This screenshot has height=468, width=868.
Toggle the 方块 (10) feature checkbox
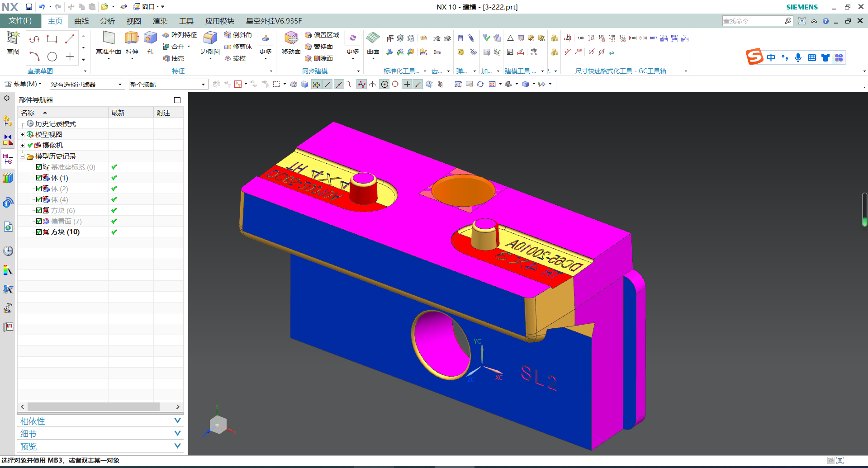tap(39, 232)
